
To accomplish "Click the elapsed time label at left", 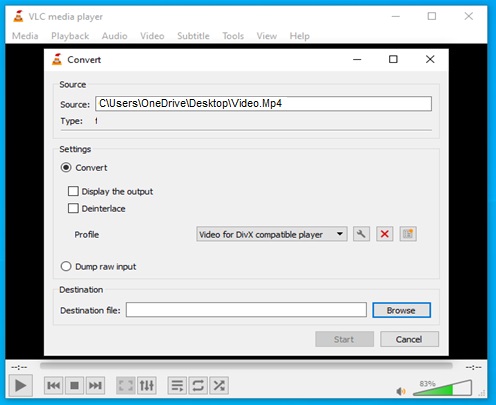I will coord(19,367).
